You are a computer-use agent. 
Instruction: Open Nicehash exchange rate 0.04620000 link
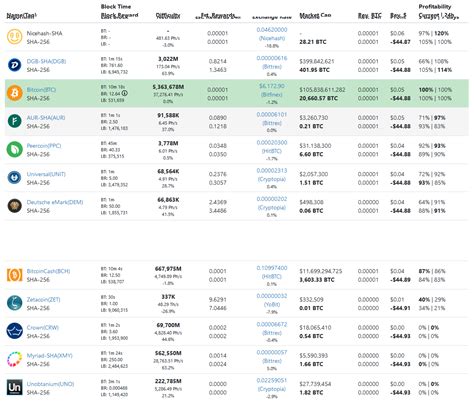coord(272,30)
